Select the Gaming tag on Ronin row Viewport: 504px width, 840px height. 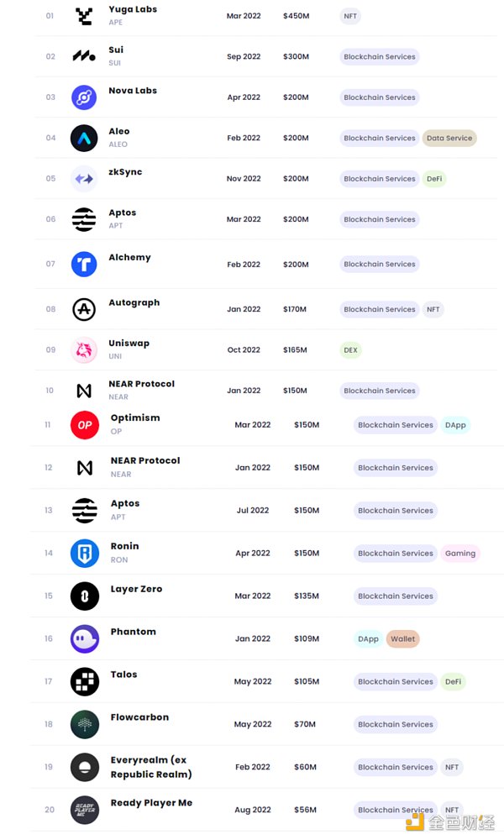460,553
